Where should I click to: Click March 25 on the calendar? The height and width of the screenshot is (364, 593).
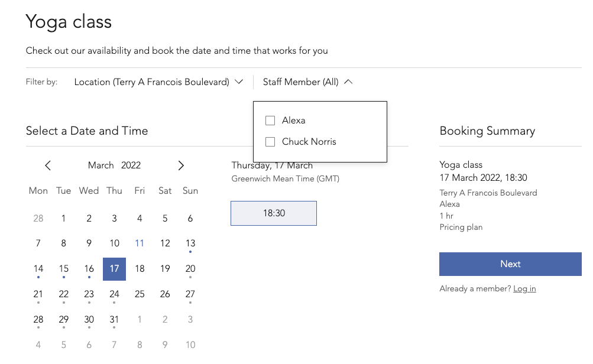pos(140,294)
